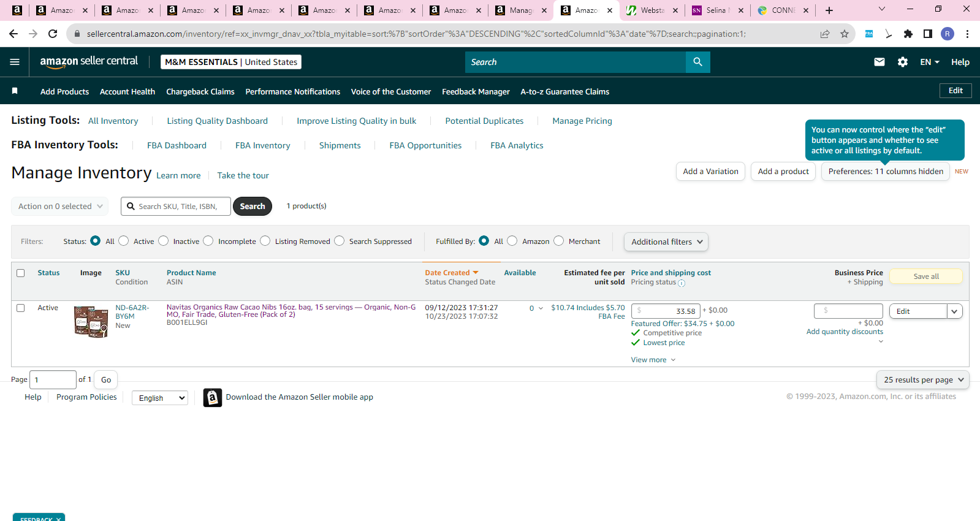Open Chargeback Claims in the navigation bar
This screenshot has height=521, width=980.
pyautogui.click(x=200, y=91)
